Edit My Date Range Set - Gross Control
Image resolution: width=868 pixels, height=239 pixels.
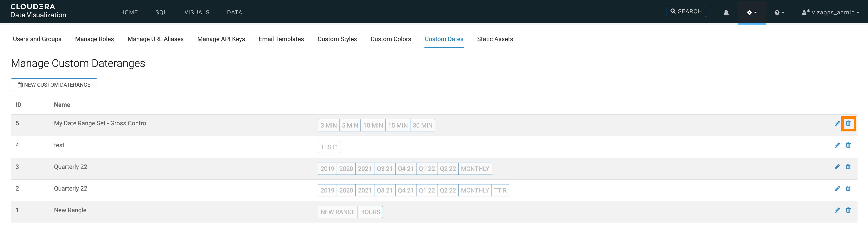pyautogui.click(x=837, y=124)
